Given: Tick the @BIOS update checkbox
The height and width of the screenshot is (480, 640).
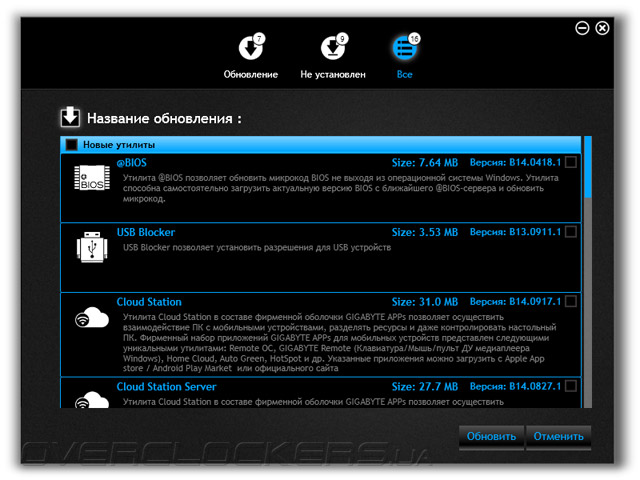Looking at the screenshot, I should click(571, 162).
